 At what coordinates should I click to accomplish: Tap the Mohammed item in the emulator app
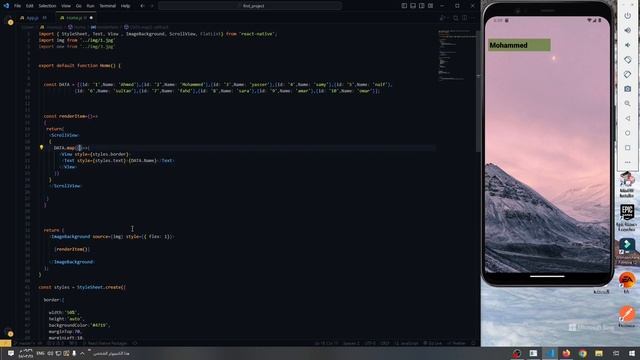[x=519, y=45]
